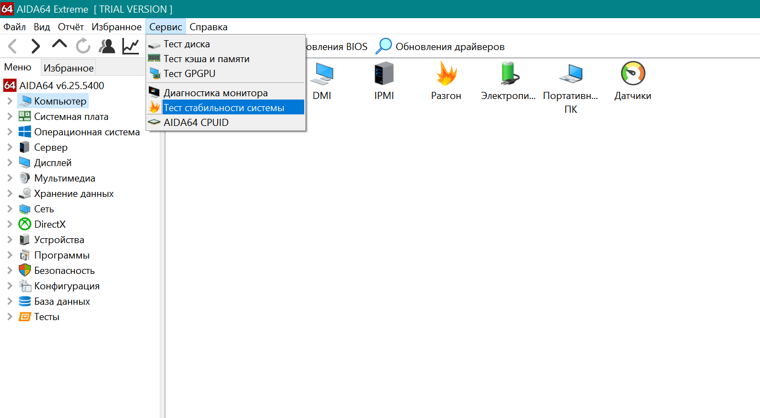Expand the Дисплей tree node

tap(10, 162)
